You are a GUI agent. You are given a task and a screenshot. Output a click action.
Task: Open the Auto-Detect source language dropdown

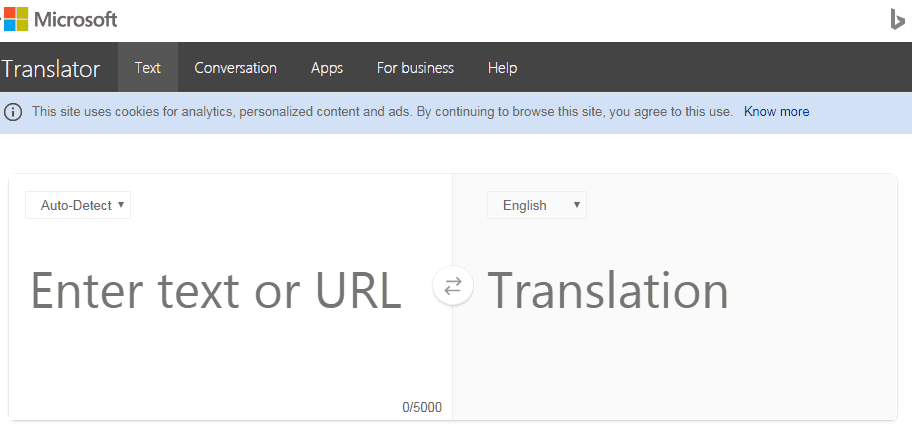(78, 205)
